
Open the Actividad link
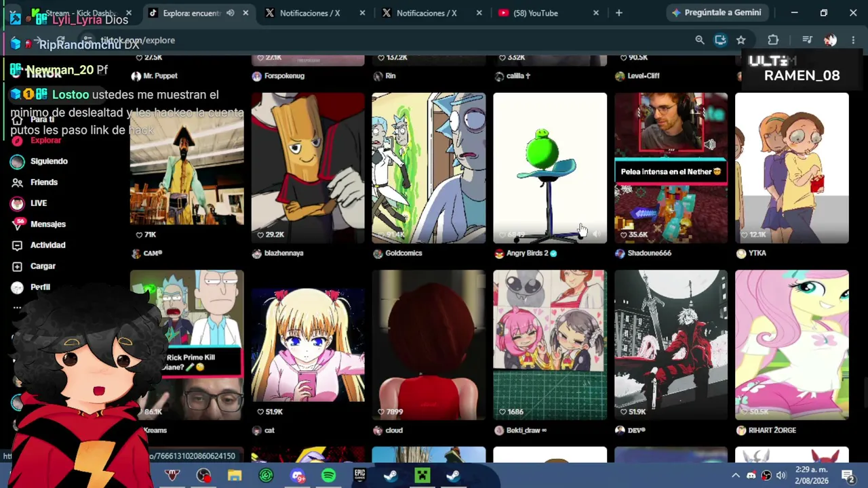[x=48, y=245]
